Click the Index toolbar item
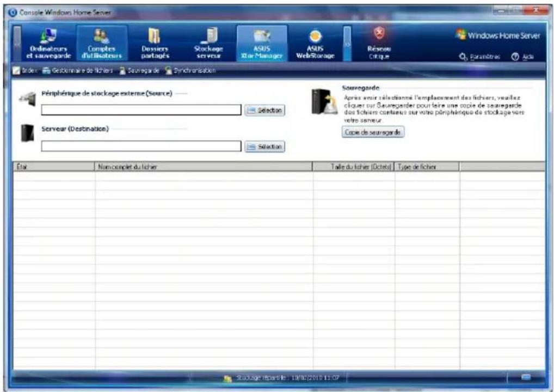The image size is (554, 392). (x=24, y=70)
